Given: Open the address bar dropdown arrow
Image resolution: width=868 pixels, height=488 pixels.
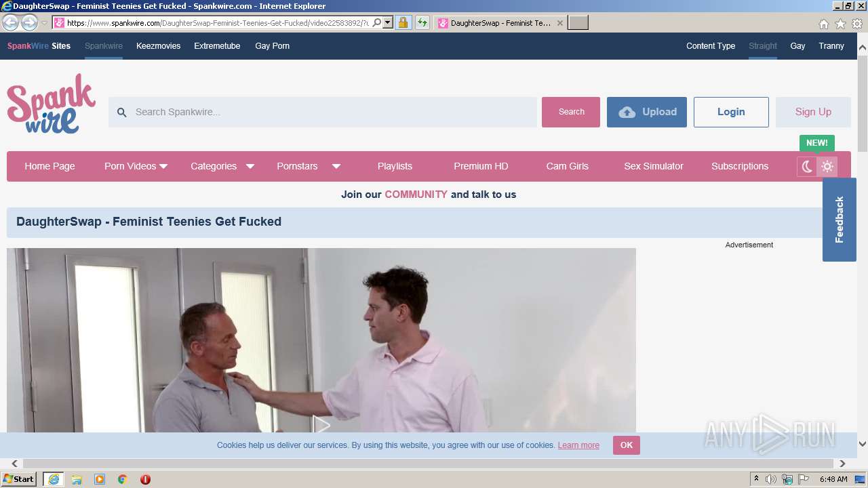Looking at the screenshot, I should point(388,22).
